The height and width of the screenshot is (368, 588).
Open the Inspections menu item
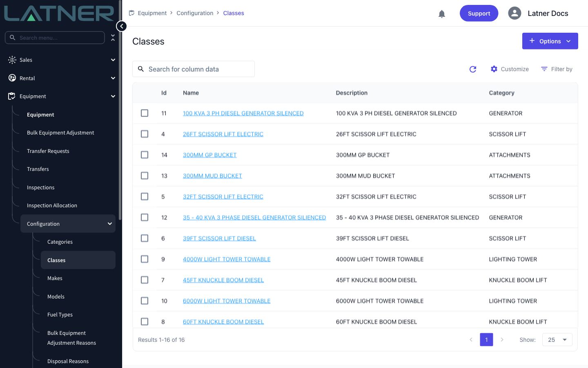(41, 187)
